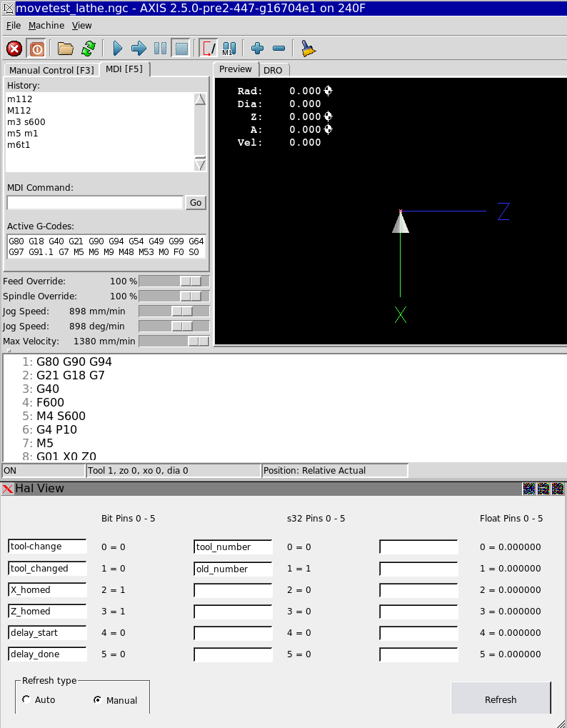Image resolution: width=567 pixels, height=728 pixels.
Task: Click the empty Float pin 0 field
Action: [x=418, y=547]
